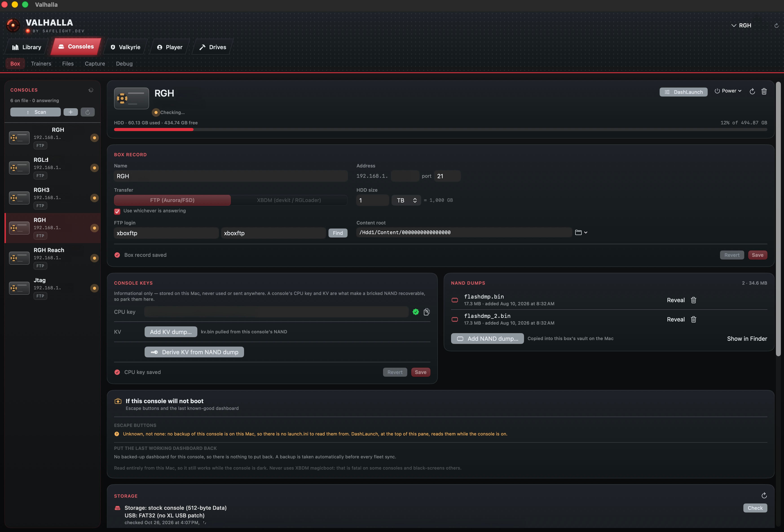Click the question icon under Escape Buttons
The height and width of the screenshot is (532, 784).
click(x=117, y=434)
